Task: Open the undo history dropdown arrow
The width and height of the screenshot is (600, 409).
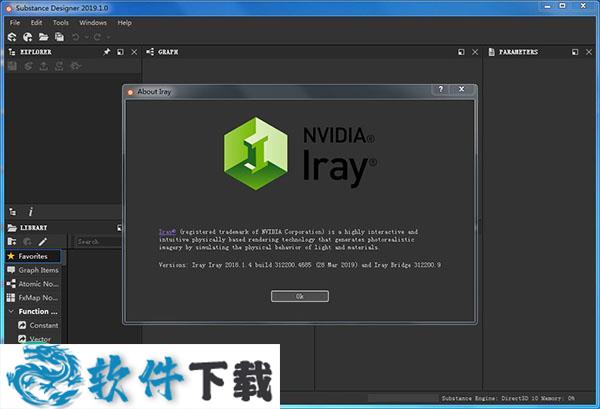Action: coord(86,37)
